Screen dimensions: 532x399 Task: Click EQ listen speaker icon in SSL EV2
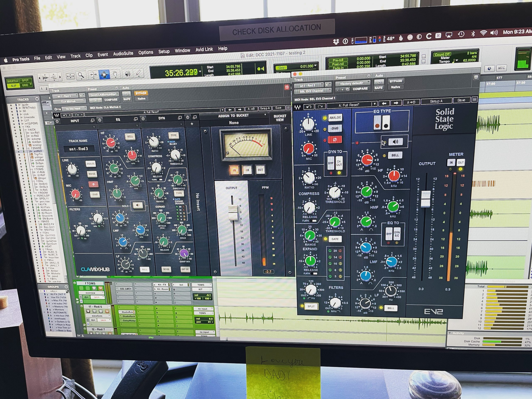click(x=395, y=142)
